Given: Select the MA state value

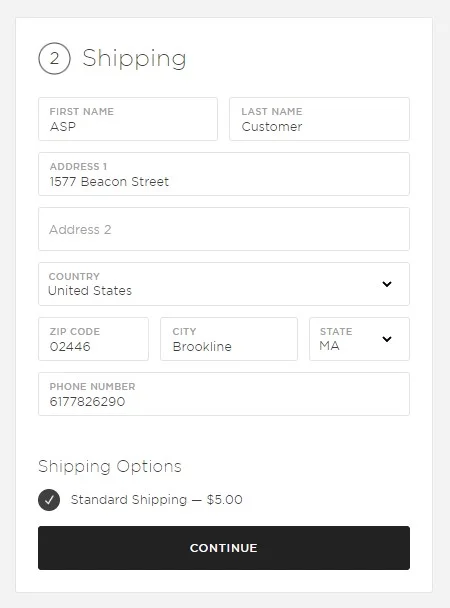Looking at the screenshot, I should point(329,345).
